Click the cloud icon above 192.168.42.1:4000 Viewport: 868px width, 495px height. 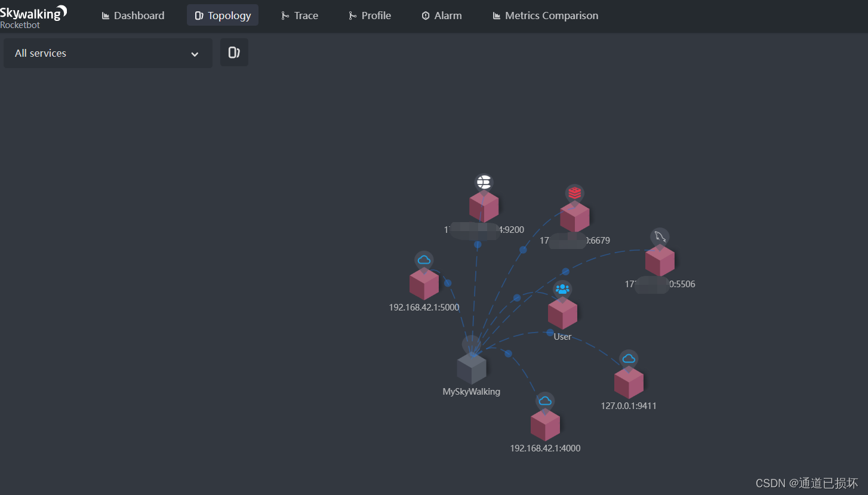point(545,401)
